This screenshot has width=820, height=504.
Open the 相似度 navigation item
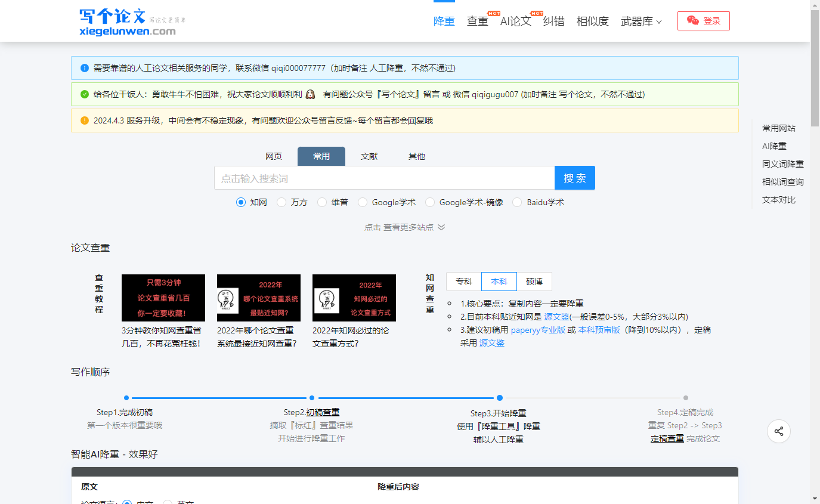[x=593, y=21]
